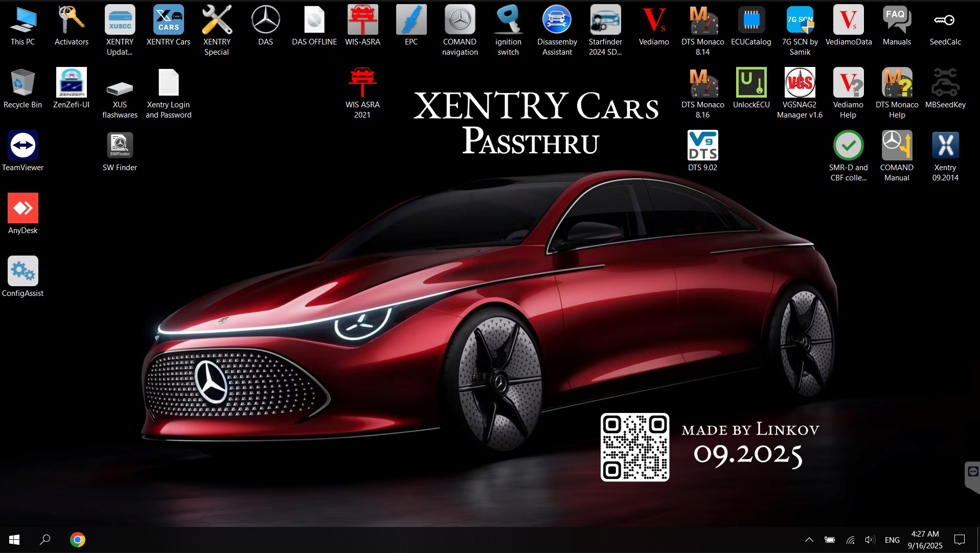Open the WIS ASRA 2021 shortcut
Image resolution: width=980 pixels, height=553 pixels.
point(362,83)
